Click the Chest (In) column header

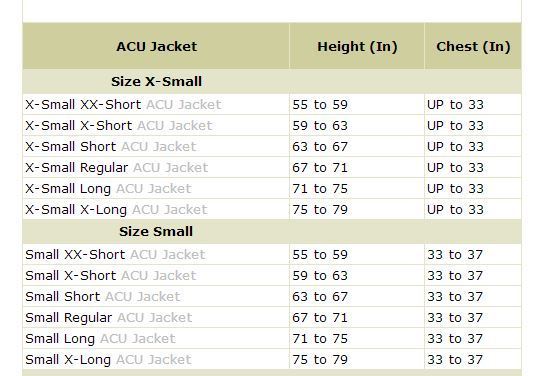[x=473, y=47]
